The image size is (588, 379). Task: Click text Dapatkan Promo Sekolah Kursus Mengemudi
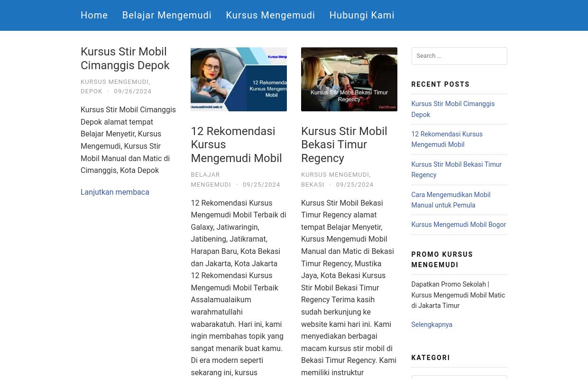(x=458, y=295)
